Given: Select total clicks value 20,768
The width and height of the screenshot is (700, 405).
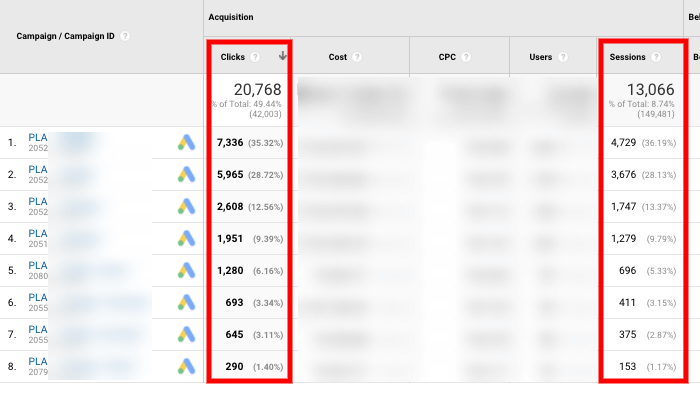Looking at the screenshot, I should coord(258,90).
